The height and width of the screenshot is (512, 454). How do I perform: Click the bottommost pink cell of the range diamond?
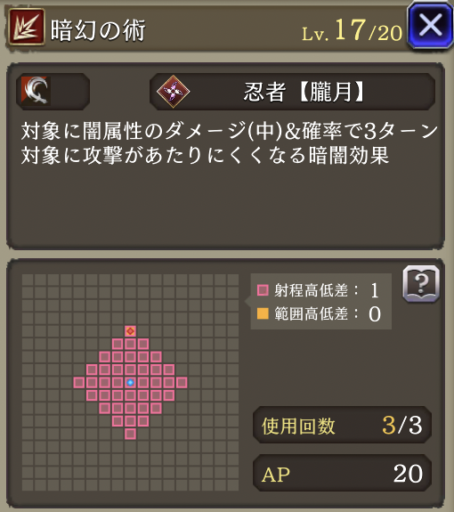click(130, 434)
